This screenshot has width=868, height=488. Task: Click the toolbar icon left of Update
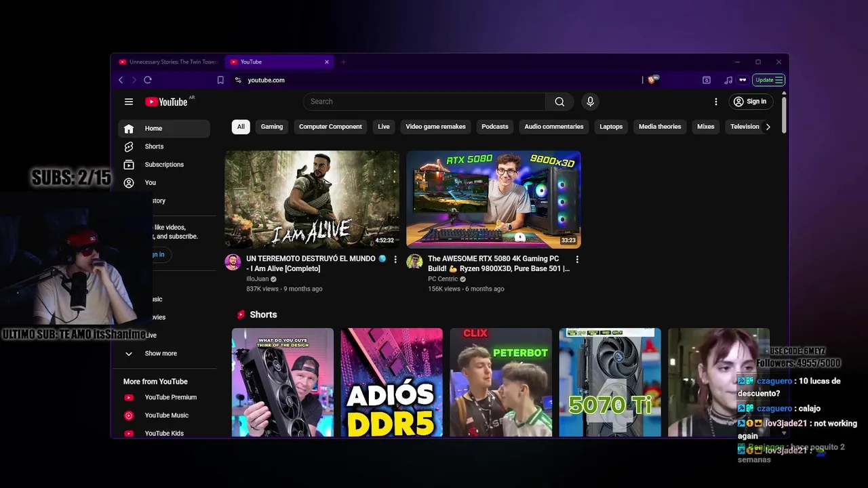click(743, 80)
